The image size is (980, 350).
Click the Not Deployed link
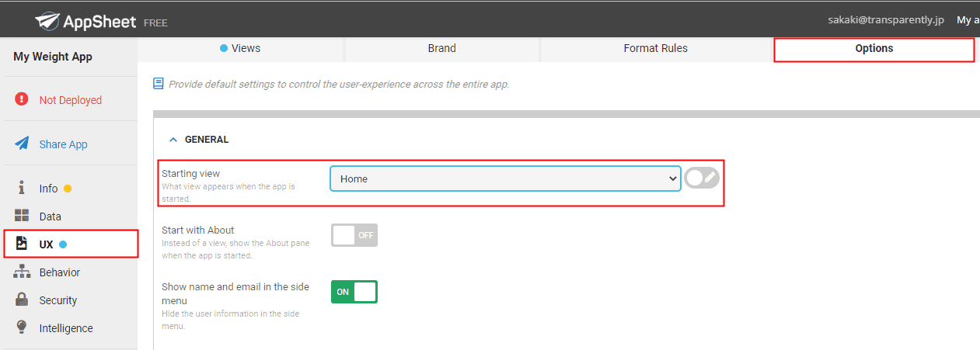click(x=71, y=100)
